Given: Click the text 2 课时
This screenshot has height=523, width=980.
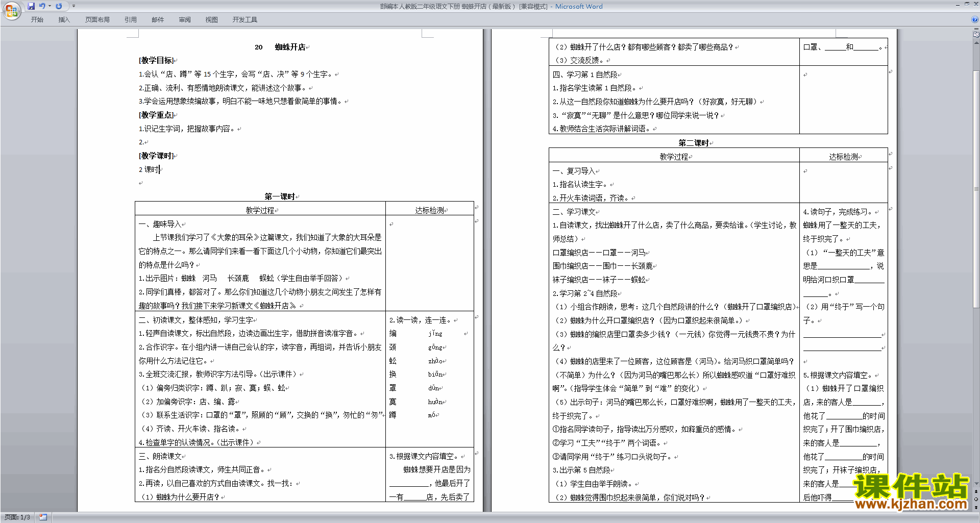Looking at the screenshot, I should [149, 169].
